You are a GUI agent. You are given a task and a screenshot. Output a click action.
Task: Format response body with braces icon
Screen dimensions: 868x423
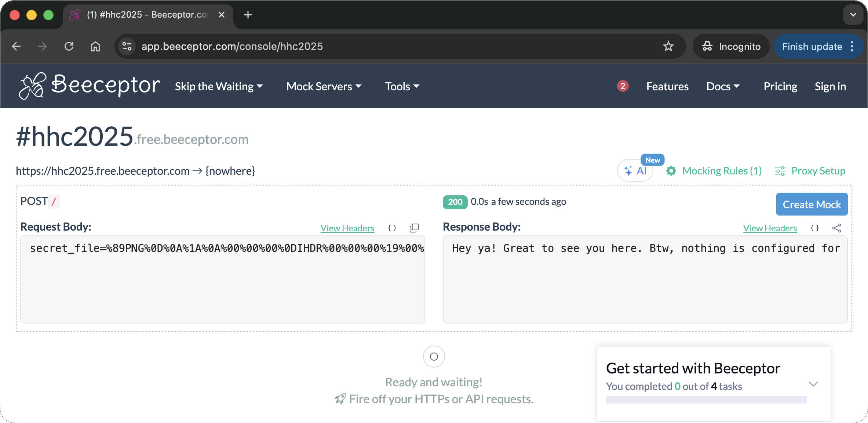coord(815,228)
